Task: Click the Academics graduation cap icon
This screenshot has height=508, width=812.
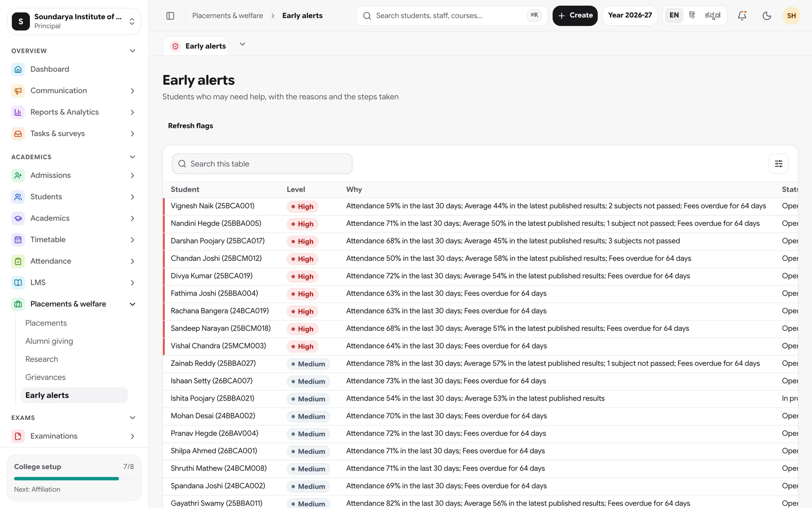Action: [x=18, y=218]
